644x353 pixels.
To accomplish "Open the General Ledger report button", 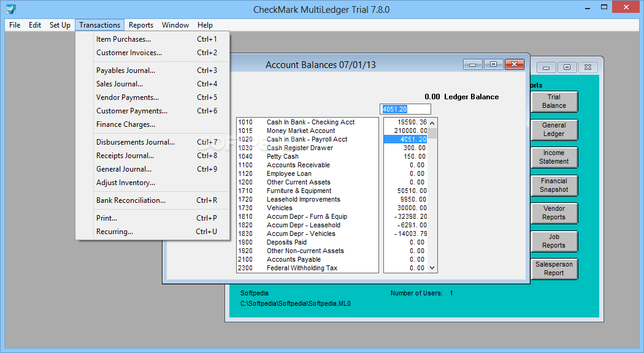I will [x=554, y=130].
